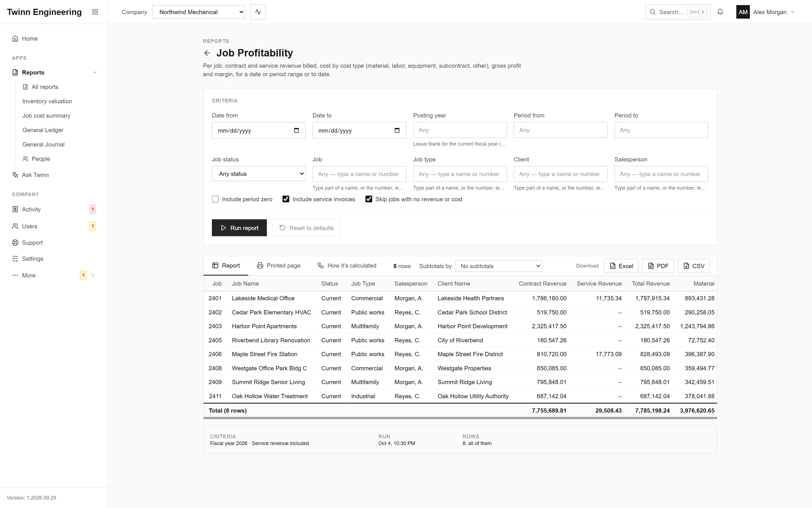Select row Lakeside Medical Office
This screenshot has width=812, height=508.
click(460, 298)
